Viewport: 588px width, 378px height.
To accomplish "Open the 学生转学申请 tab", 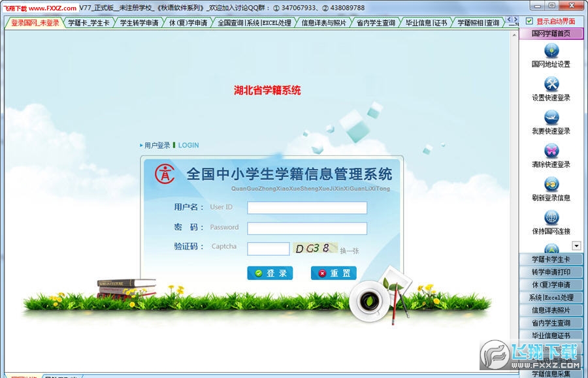I will click(x=139, y=23).
